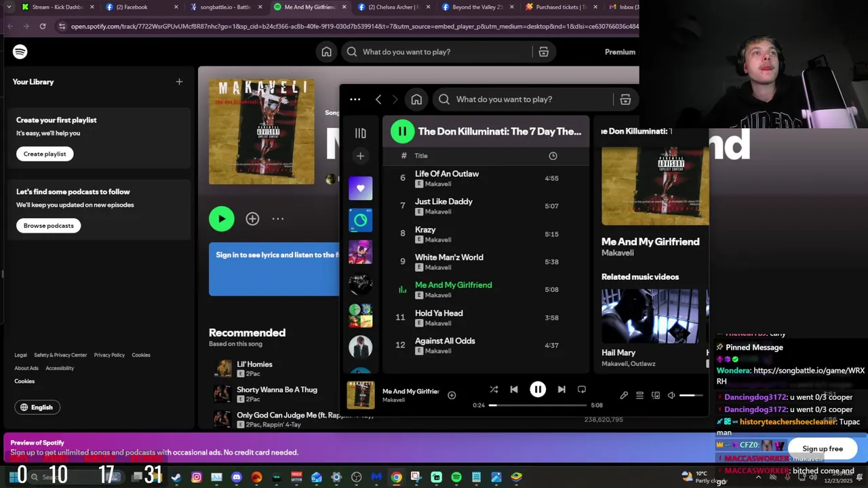Click the plus create icon in the app sidebar

click(360, 156)
